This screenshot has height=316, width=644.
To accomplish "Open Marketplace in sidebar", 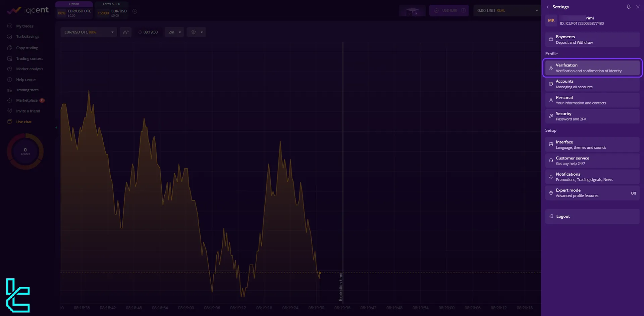I will [26, 101].
